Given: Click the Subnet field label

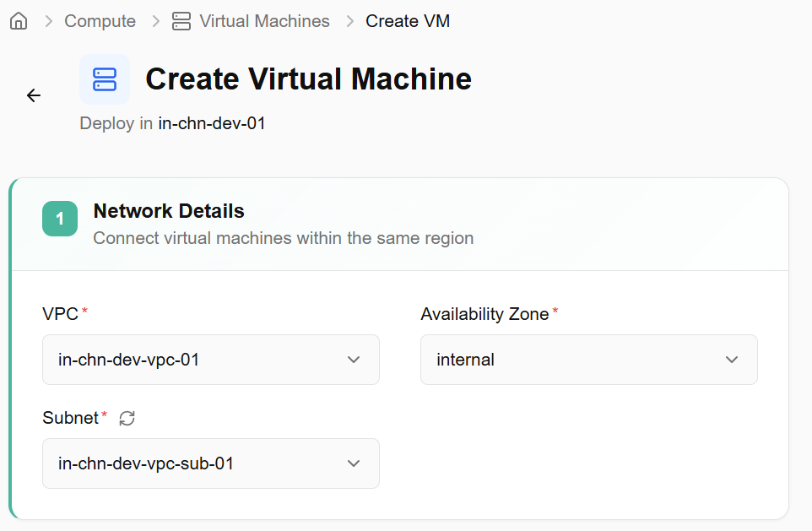Looking at the screenshot, I should click(70, 417).
